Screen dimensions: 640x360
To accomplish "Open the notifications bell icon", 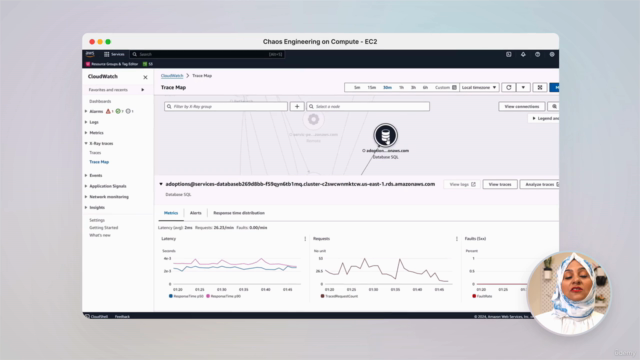I will click(x=523, y=54).
